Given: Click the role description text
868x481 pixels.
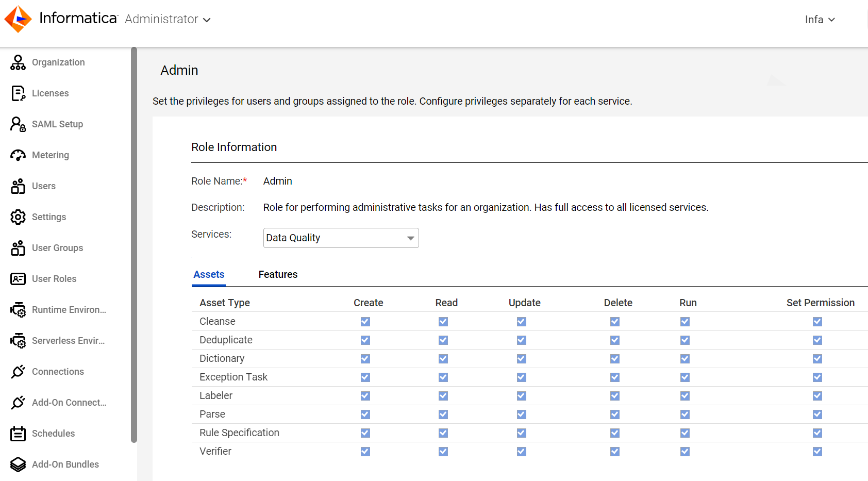Looking at the screenshot, I should pyautogui.click(x=486, y=207).
